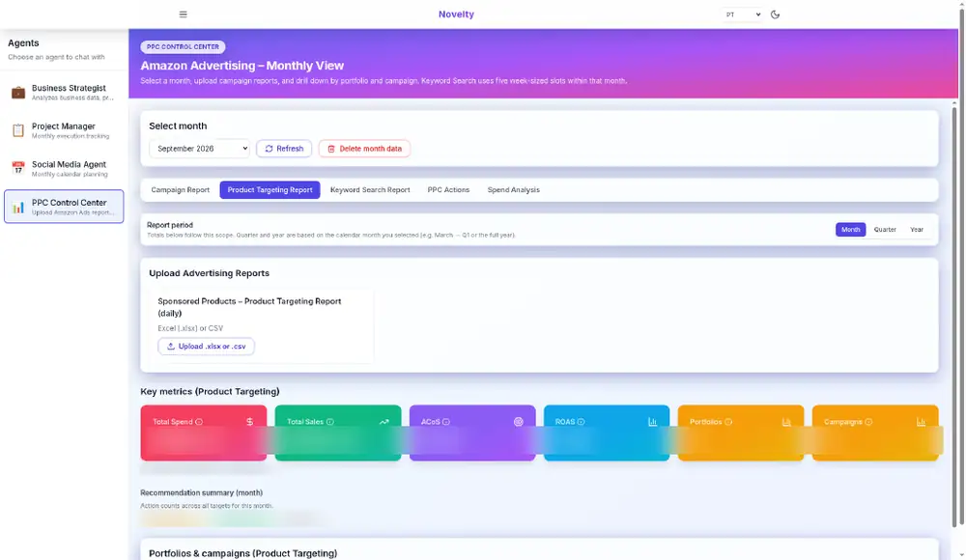This screenshot has height=560, width=966.
Task: Click the Social Media Agent calendar icon
Action: [x=18, y=168]
